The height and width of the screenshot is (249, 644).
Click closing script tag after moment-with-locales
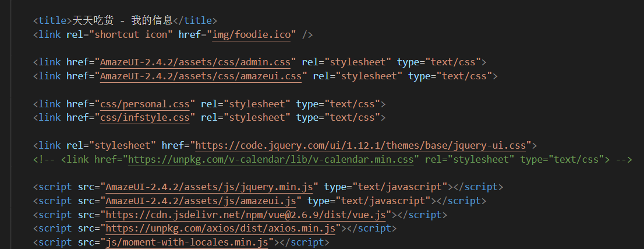click(307, 242)
